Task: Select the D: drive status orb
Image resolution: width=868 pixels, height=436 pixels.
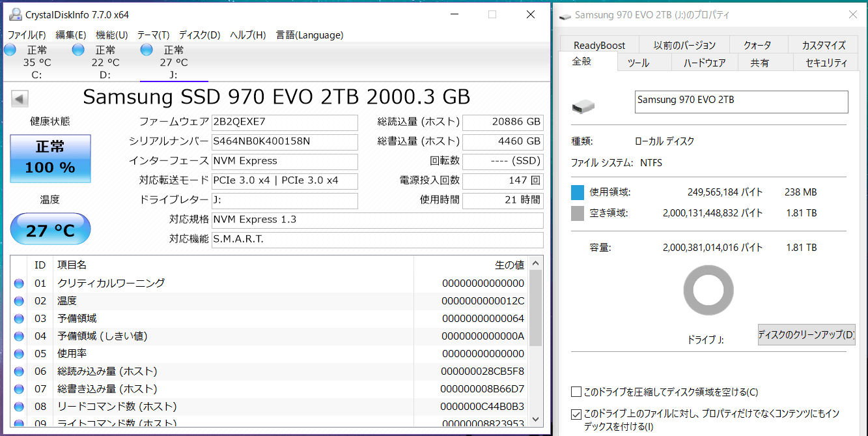Action: coord(78,50)
